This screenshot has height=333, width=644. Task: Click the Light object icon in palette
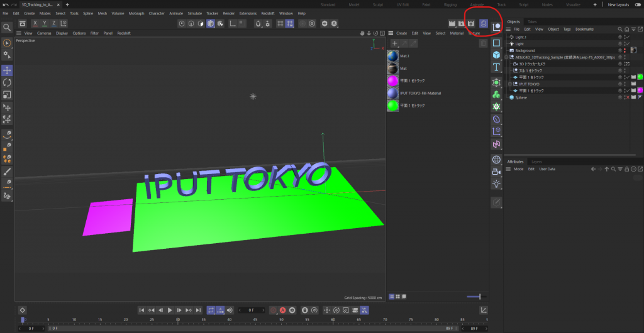click(496, 183)
